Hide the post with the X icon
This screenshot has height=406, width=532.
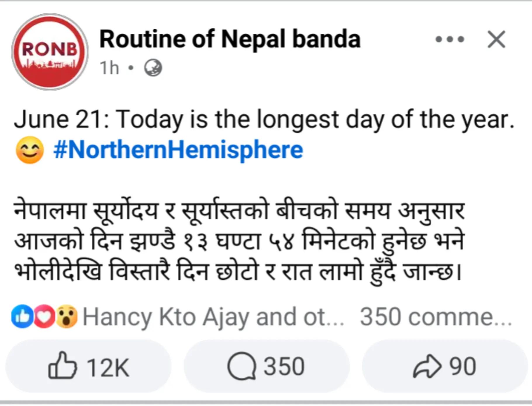point(496,39)
